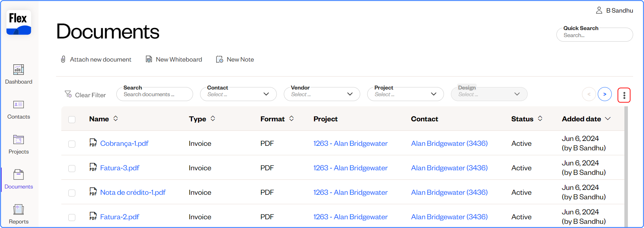Image resolution: width=644 pixels, height=228 pixels.
Task: Click the PDF icon beside Cobrança-1.pdf
Action: (93, 143)
